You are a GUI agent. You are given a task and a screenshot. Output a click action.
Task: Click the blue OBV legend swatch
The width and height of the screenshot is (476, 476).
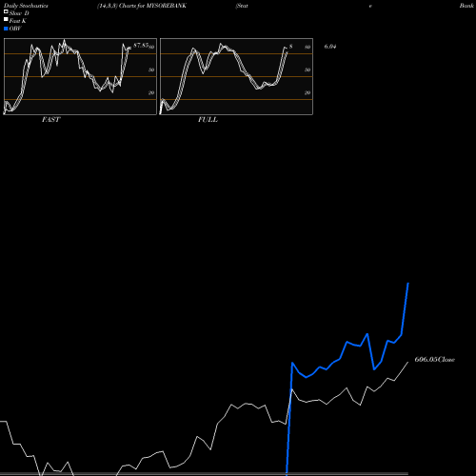tap(6, 29)
